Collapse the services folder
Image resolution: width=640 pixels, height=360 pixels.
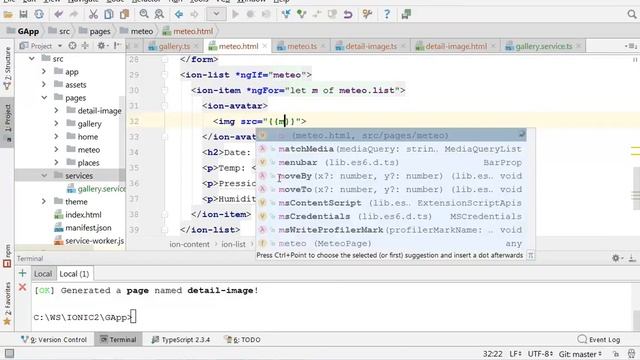click(44, 176)
